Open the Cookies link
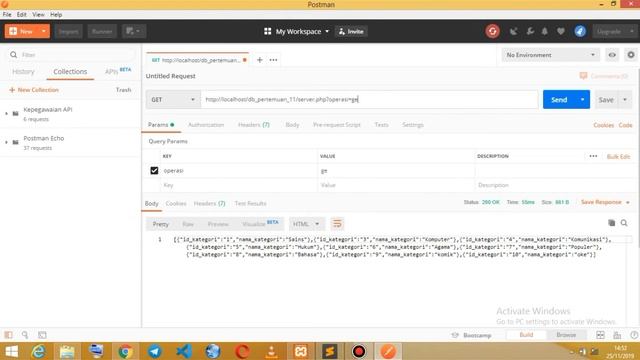Viewport: 640px width, 360px height. pyautogui.click(x=603, y=125)
